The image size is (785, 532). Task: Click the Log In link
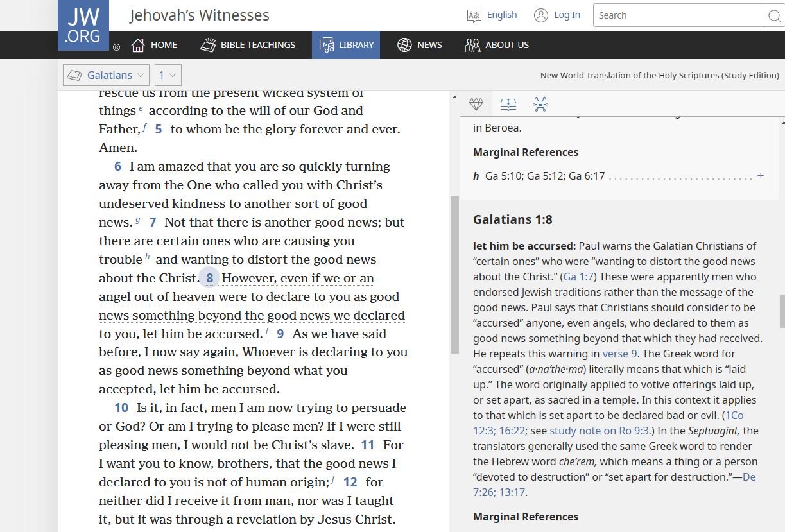point(557,15)
